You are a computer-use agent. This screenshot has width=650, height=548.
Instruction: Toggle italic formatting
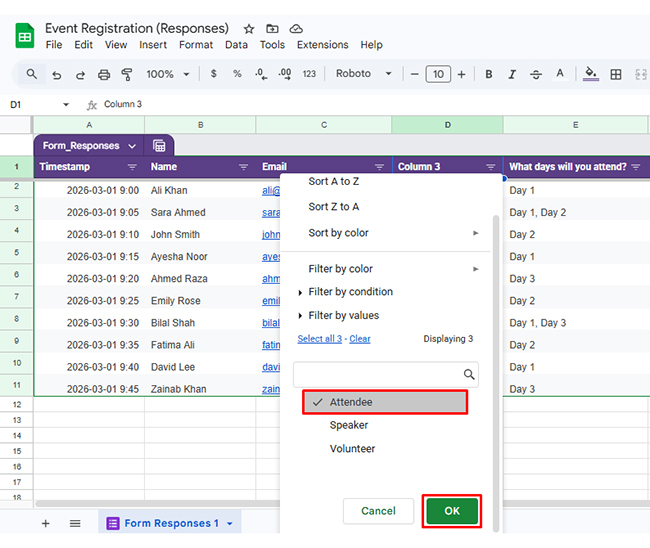coord(512,74)
